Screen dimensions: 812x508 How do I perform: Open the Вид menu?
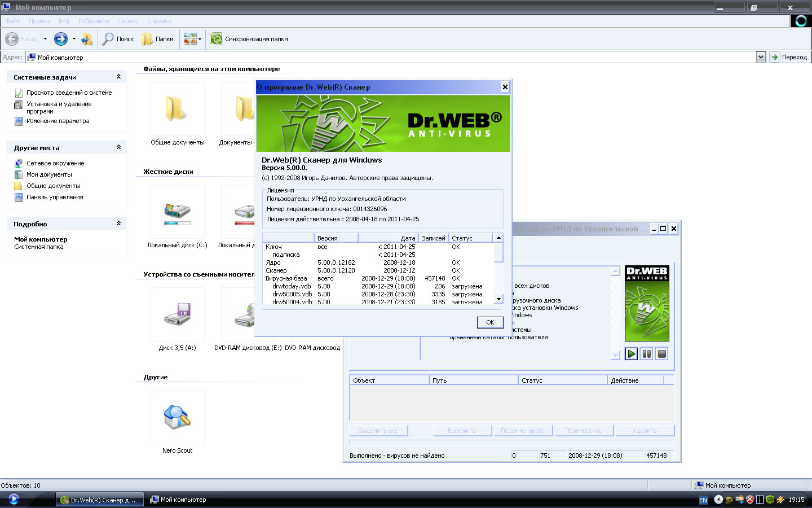click(64, 21)
